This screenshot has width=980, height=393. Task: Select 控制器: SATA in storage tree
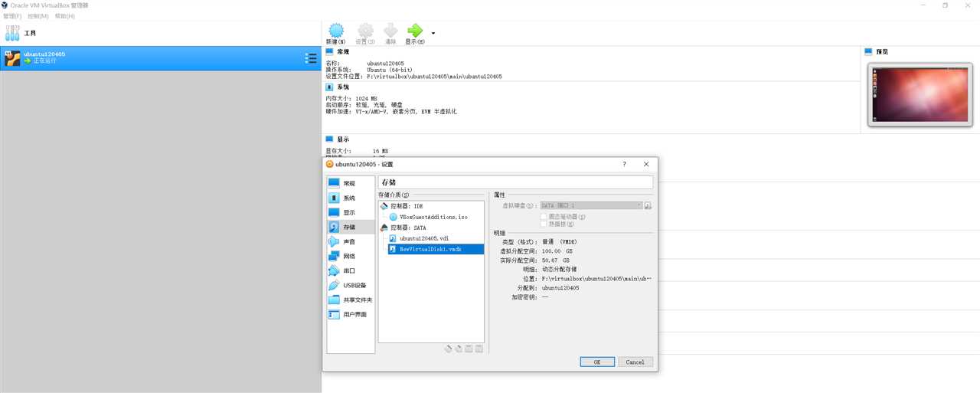point(408,228)
